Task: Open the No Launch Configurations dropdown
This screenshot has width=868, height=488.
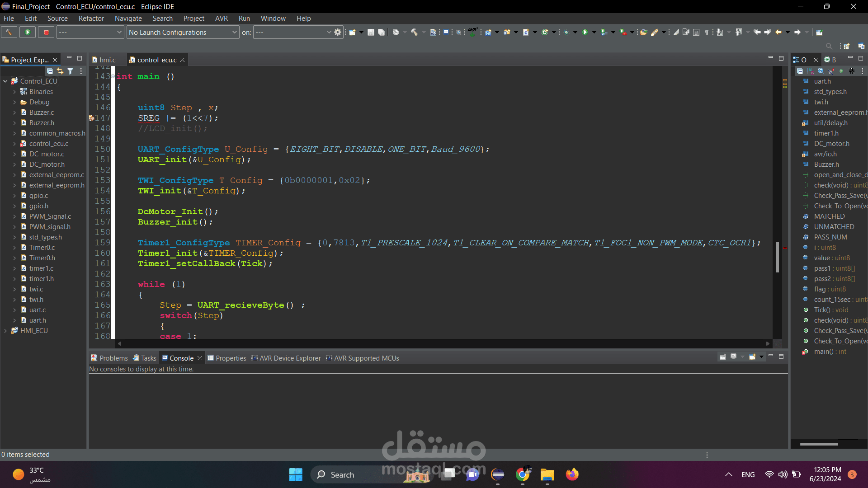Action: (234, 32)
